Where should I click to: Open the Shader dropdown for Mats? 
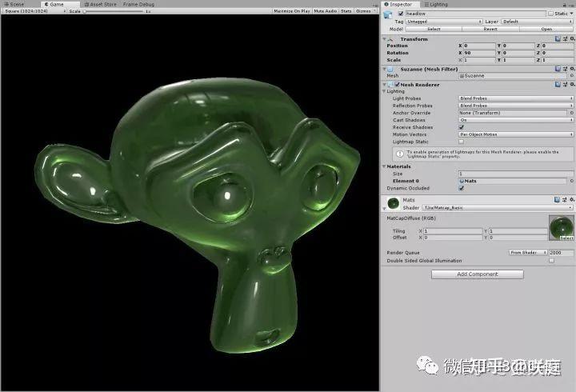(x=498, y=207)
